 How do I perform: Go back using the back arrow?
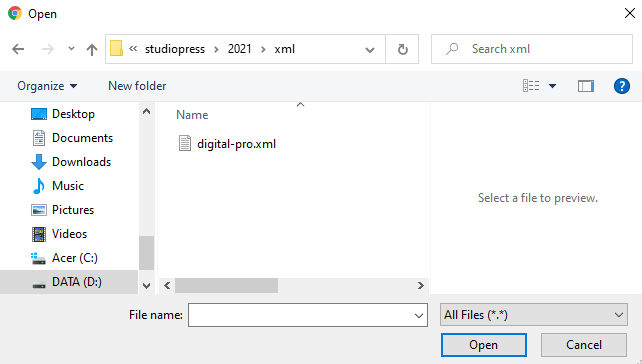pyautogui.click(x=18, y=49)
